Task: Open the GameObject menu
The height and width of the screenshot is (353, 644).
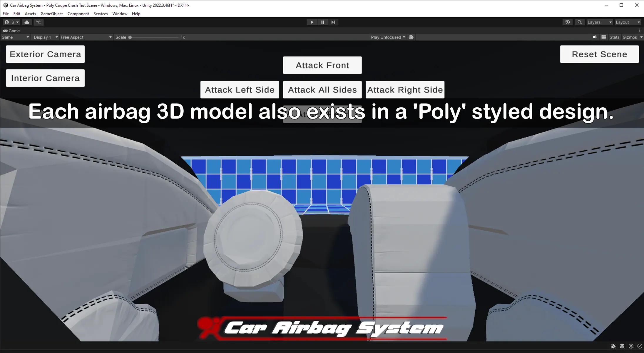Action: pos(51,14)
